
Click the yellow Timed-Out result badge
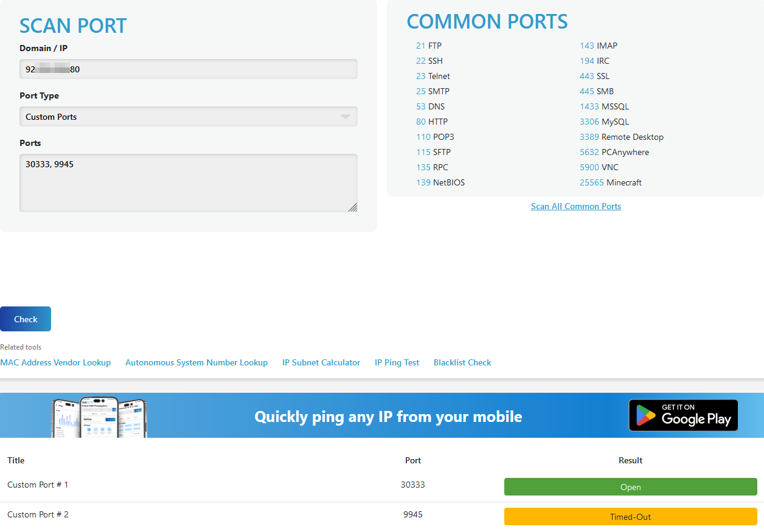630,517
